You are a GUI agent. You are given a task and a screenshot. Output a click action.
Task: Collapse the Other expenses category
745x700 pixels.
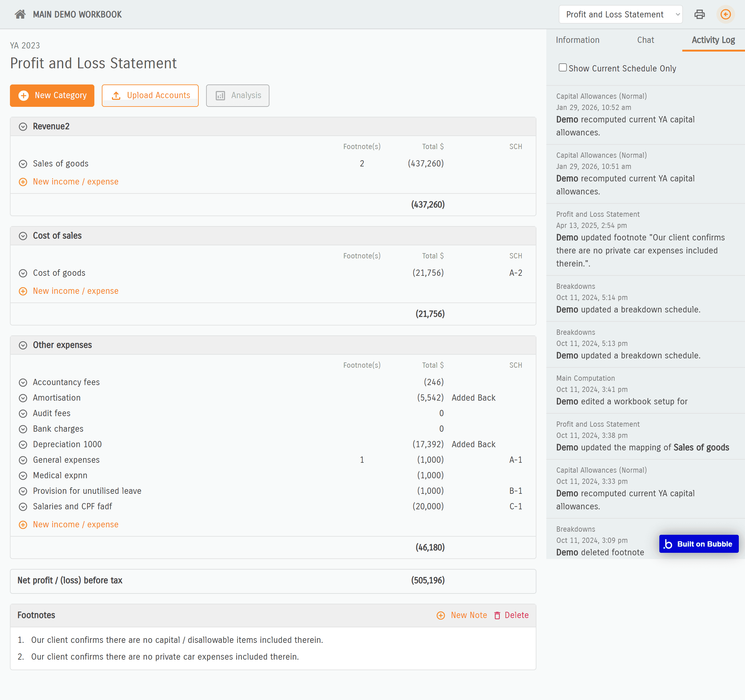click(x=23, y=345)
